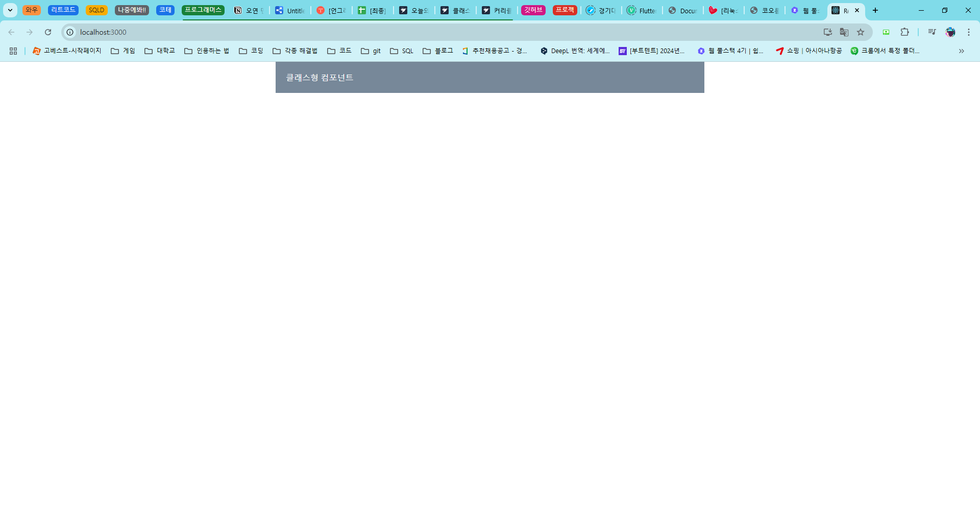Open the 크롬에서 특정 폴더 bookmark
The width and height of the screenshot is (980, 531).
click(x=886, y=51)
